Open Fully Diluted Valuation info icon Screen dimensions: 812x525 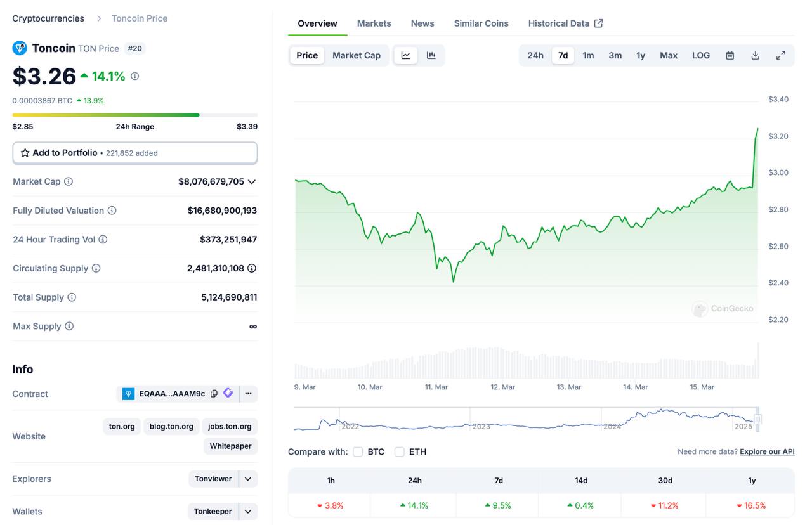pyautogui.click(x=112, y=211)
